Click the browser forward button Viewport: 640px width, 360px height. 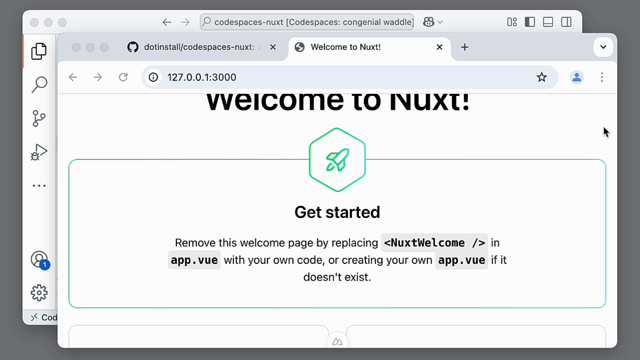[98, 77]
